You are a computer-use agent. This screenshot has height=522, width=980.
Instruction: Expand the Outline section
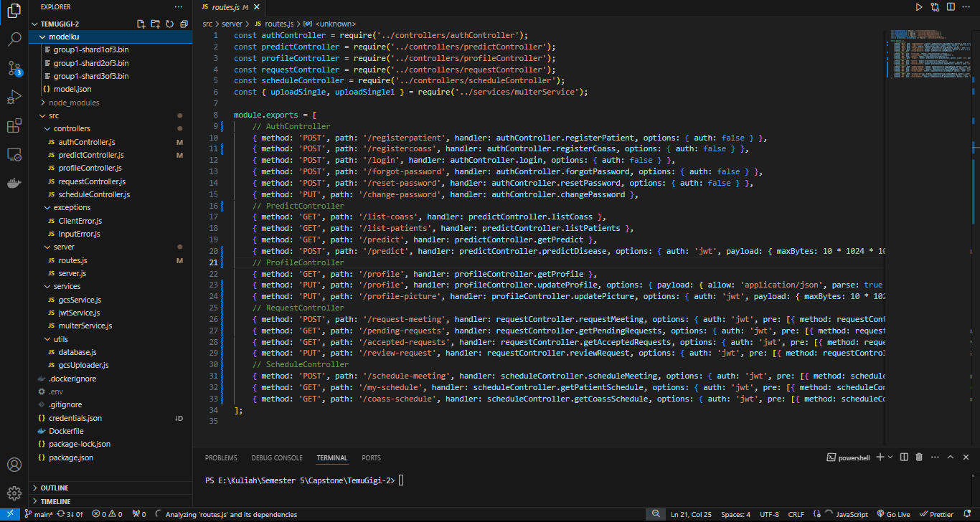55,488
